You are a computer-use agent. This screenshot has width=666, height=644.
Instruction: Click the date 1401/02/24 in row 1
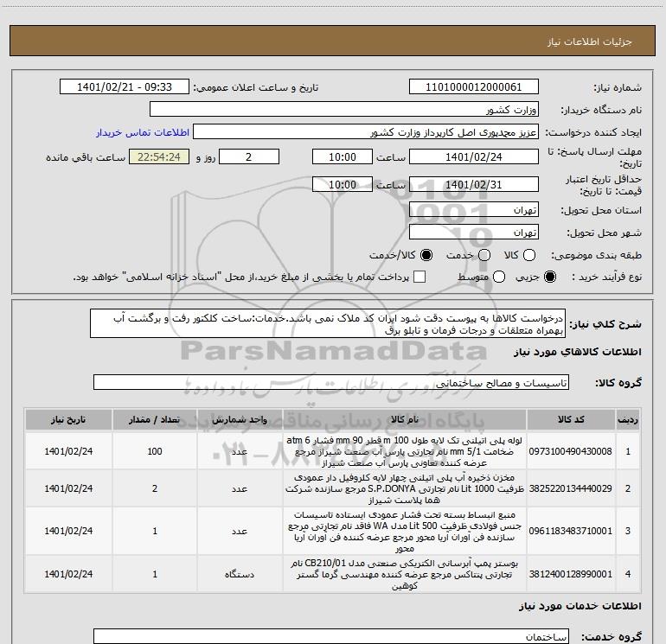tap(68, 451)
